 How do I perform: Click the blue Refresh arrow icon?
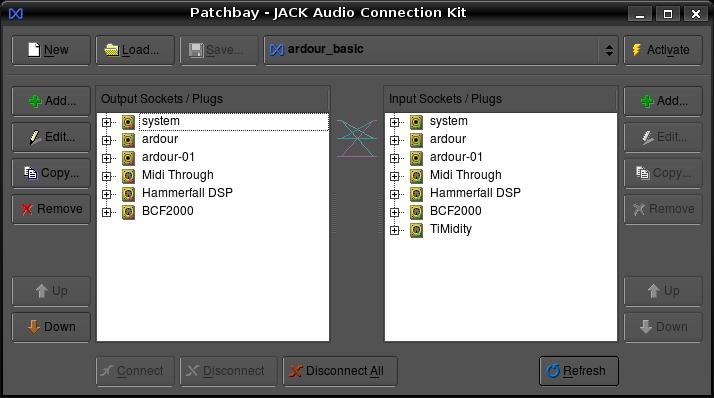[x=553, y=371]
